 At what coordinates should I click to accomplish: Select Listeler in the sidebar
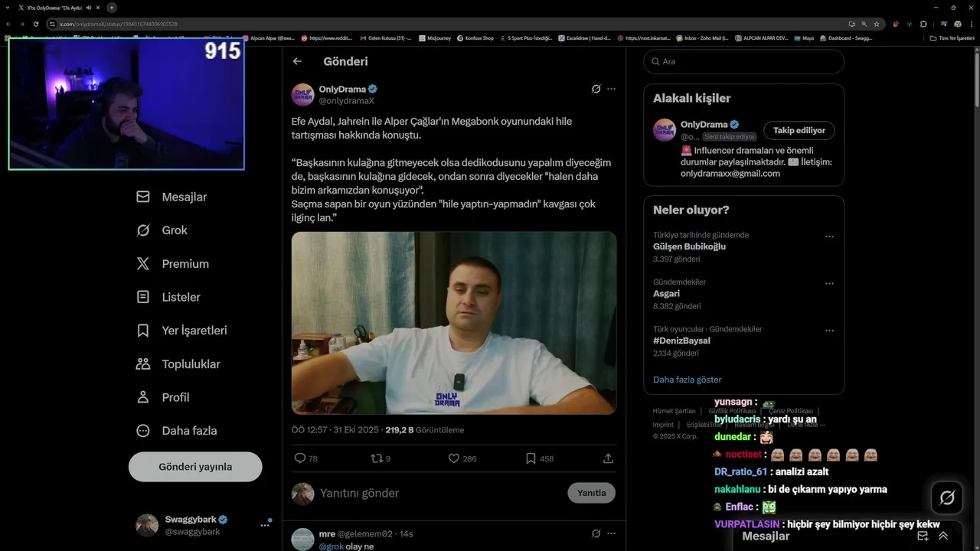181,297
